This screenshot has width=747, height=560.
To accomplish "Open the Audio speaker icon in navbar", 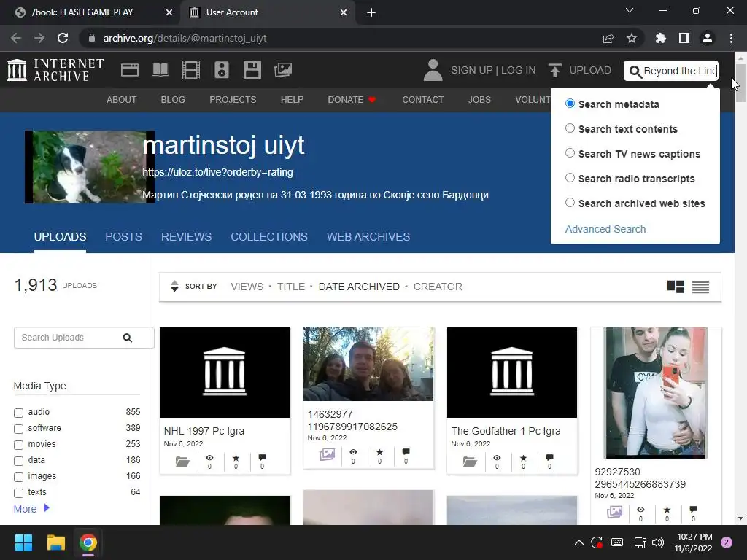I will coord(222,70).
